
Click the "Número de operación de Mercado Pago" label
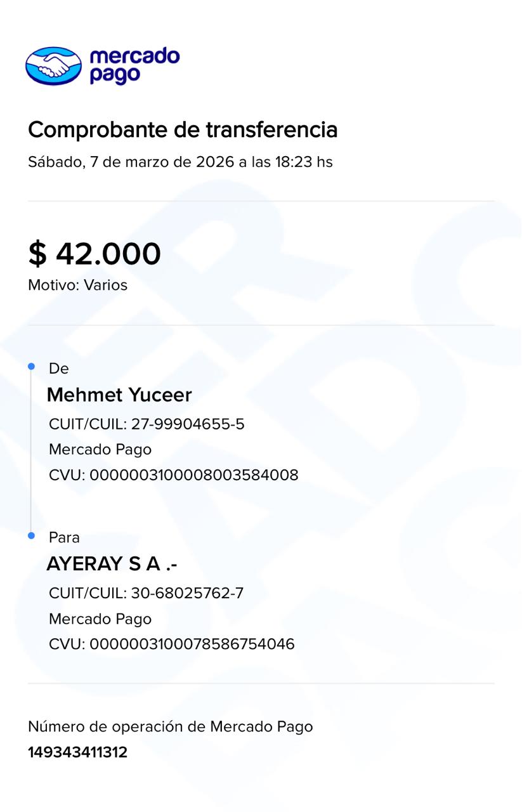(x=170, y=726)
